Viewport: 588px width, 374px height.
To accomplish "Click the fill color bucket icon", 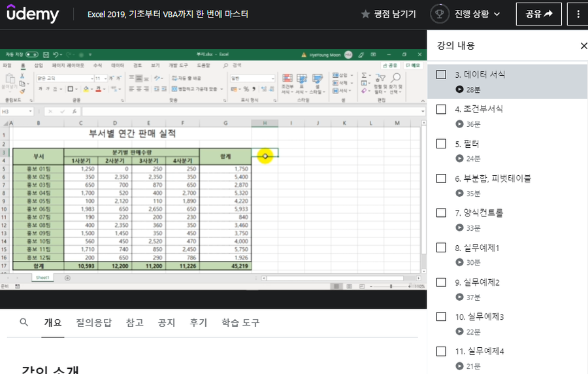I will (86, 89).
